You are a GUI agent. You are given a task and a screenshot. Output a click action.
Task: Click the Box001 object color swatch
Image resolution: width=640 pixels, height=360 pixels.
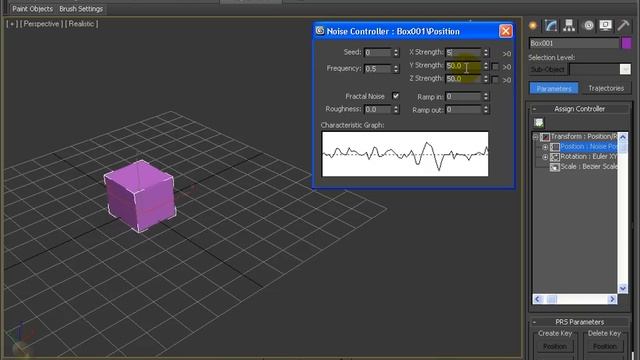[626, 43]
